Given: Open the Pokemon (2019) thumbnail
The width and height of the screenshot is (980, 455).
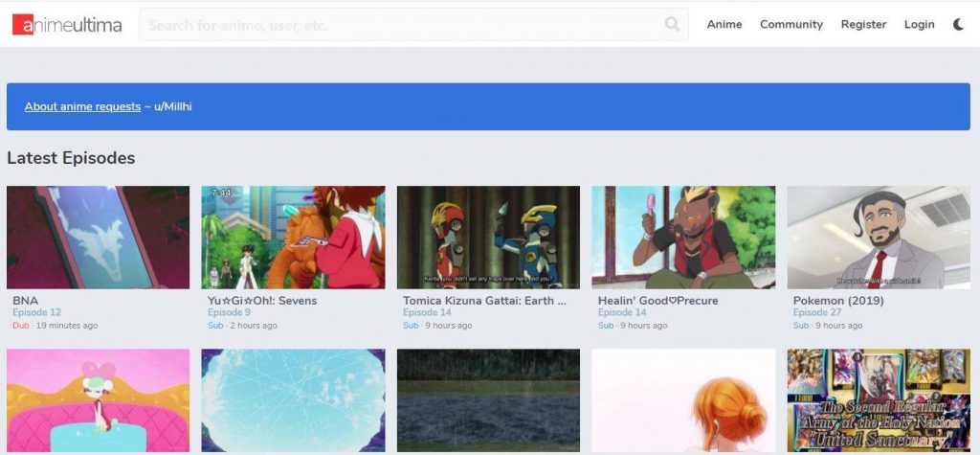Looking at the screenshot, I should pyautogui.click(x=879, y=238).
